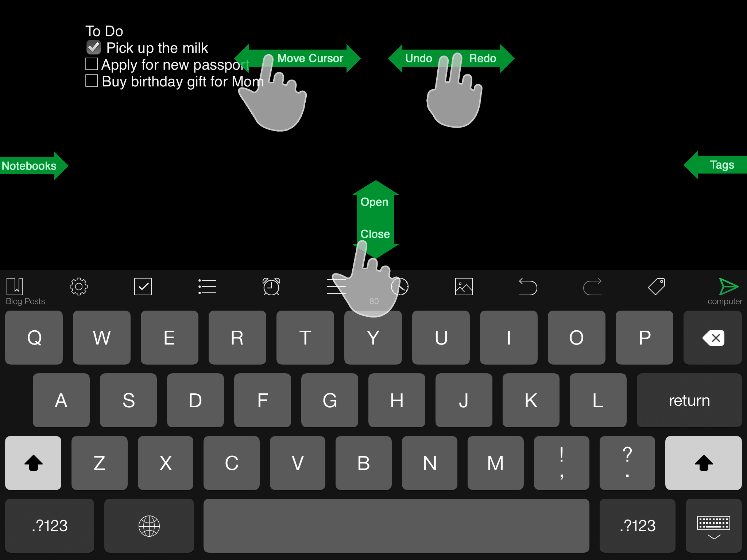The height and width of the screenshot is (560, 747).
Task: Open the Notebooks panel
Action: pos(30,165)
